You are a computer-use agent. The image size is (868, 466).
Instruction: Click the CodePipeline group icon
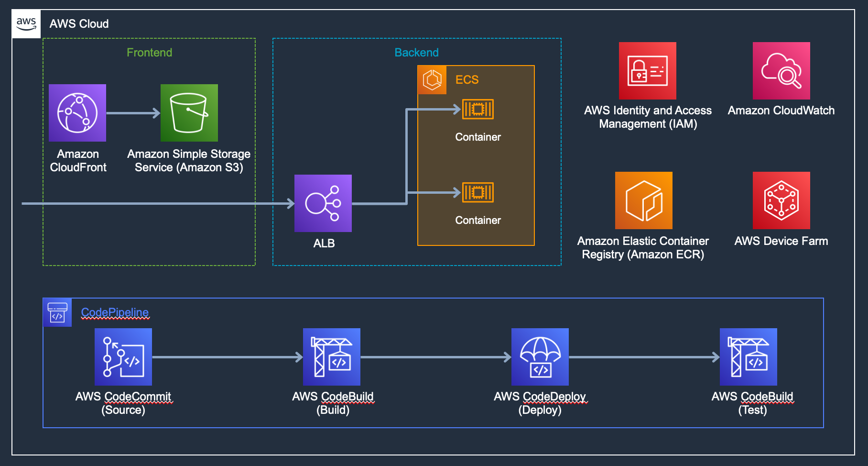[x=57, y=312]
